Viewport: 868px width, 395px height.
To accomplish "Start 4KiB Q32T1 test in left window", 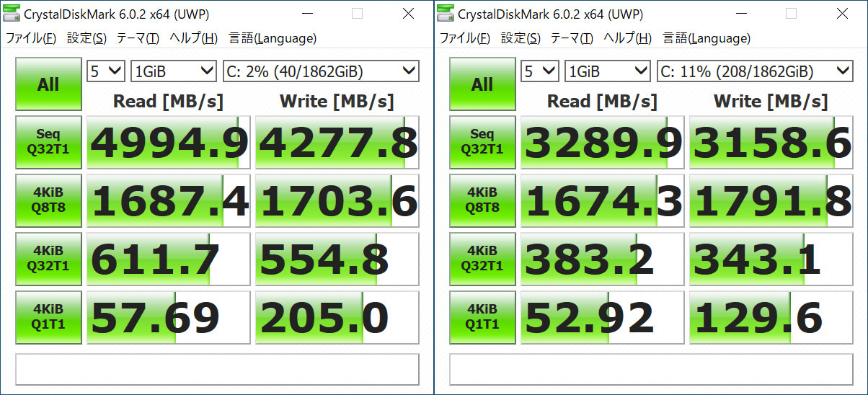I will (x=48, y=259).
